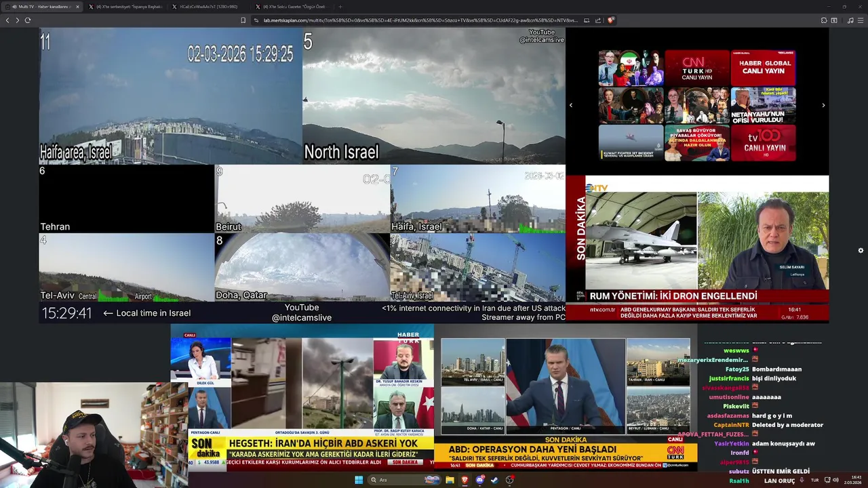Image resolution: width=868 pixels, height=488 pixels.
Task: Open a new browser tab with plus button
Action: [340, 7]
